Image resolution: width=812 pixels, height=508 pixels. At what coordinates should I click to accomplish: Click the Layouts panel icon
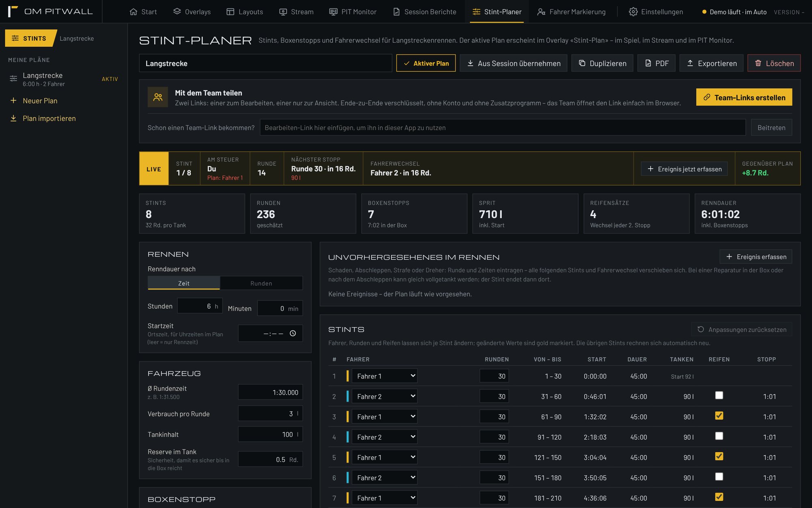click(230, 12)
